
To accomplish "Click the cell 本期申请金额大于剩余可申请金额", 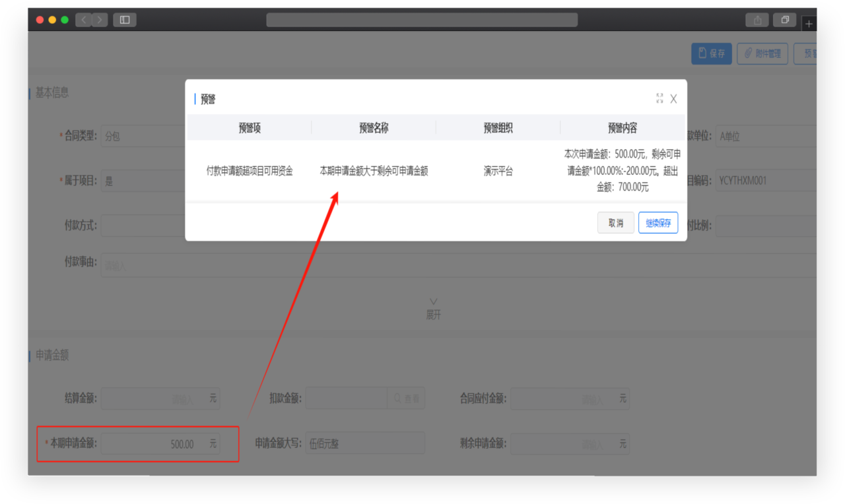I will [x=374, y=171].
